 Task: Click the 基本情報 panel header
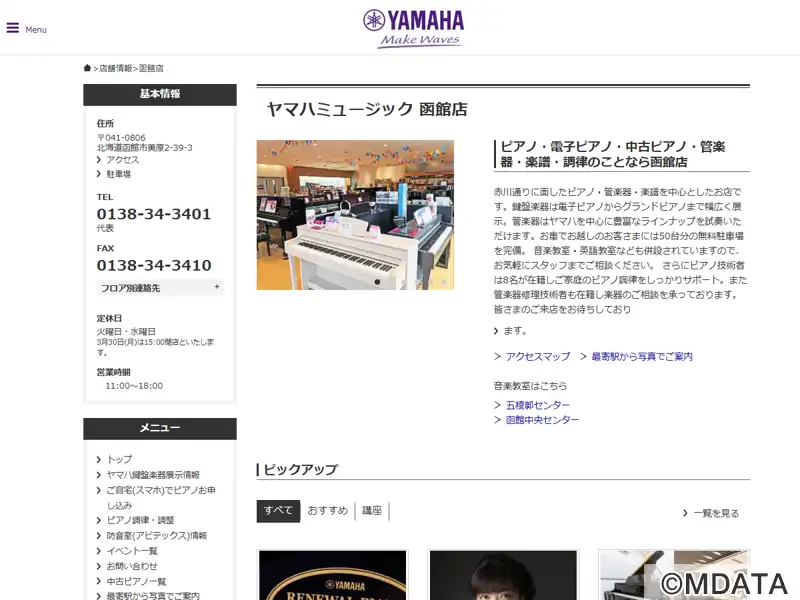[160, 94]
